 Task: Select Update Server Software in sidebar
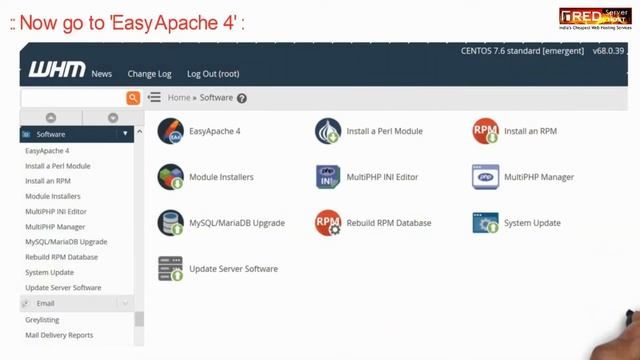[x=63, y=288]
